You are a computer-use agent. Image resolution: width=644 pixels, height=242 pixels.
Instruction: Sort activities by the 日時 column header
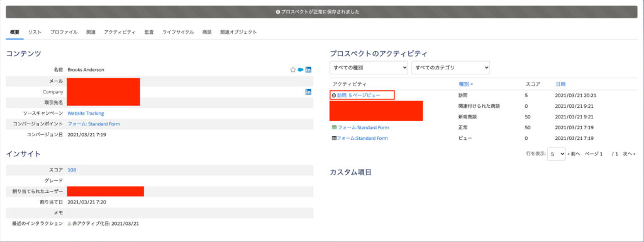(x=560, y=84)
